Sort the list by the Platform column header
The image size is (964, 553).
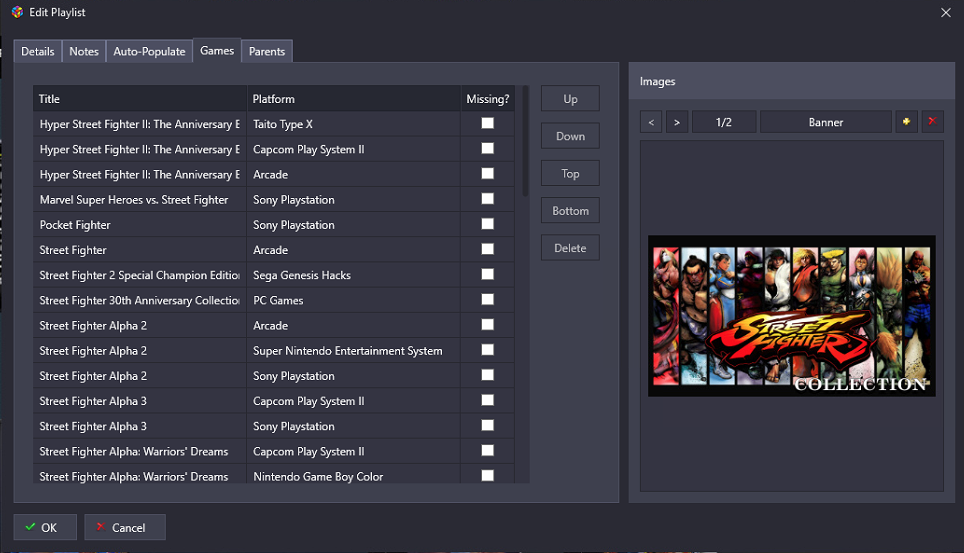(354, 98)
